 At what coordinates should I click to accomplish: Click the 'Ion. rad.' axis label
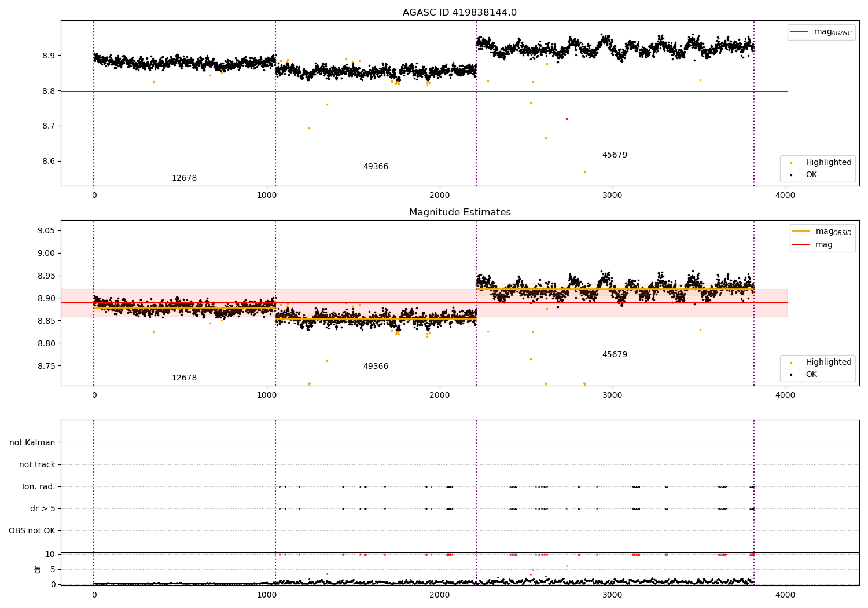pyautogui.click(x=39, y=487)
